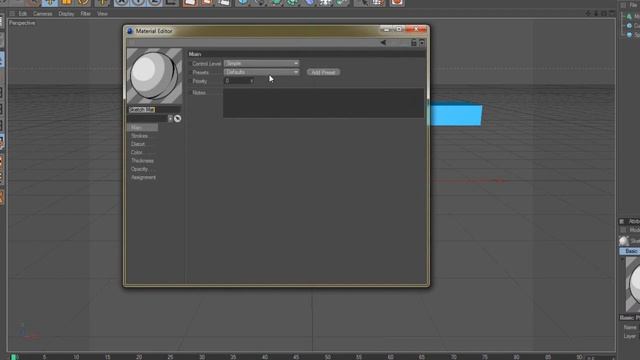The width and height of the screenshot is (640, 360).
Task: Click the Sketch material preview sphere
Action: [x=154, y=76]
